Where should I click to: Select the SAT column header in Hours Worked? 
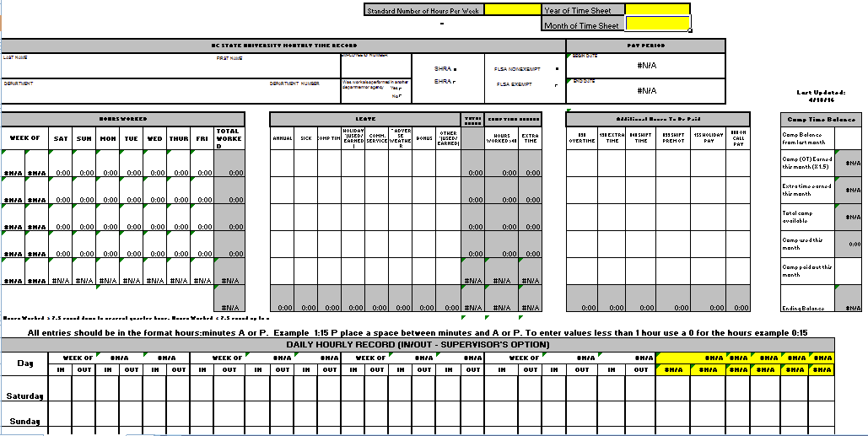pyautogui.click(x=61, y=138)
